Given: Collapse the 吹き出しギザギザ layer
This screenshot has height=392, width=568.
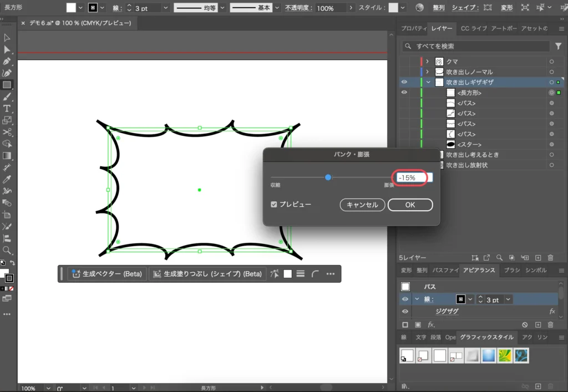Looking at the screenshot, I should click(428, 82).
